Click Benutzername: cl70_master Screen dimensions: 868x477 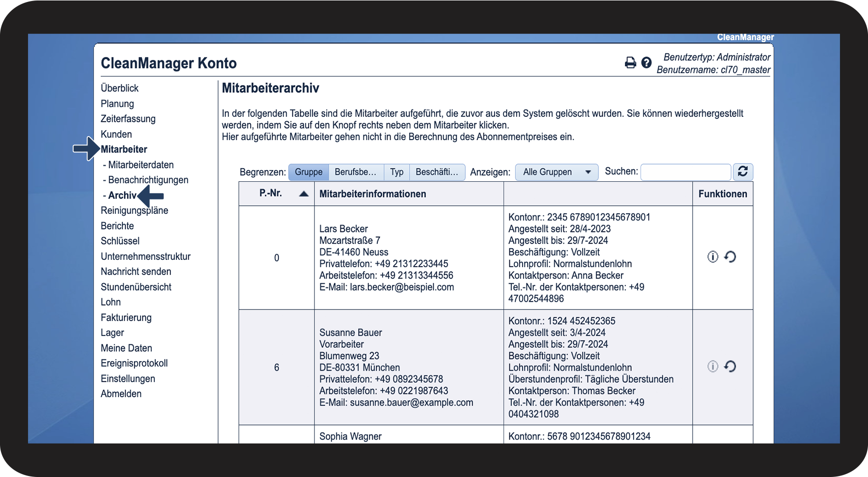point(714,70)
